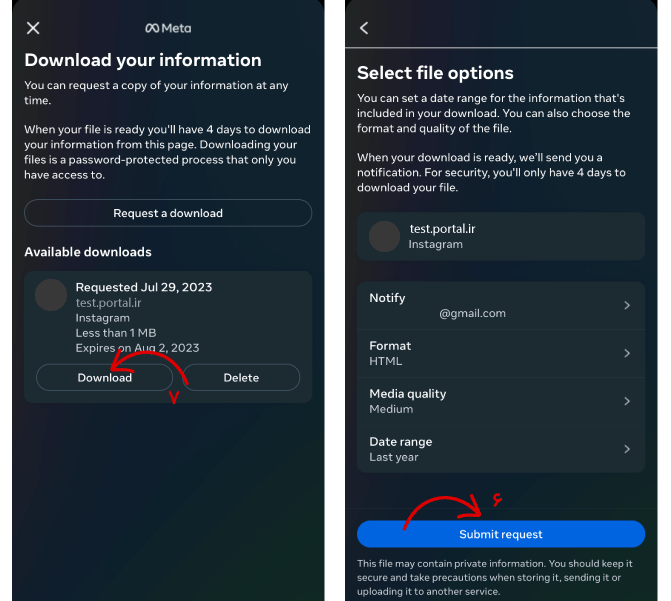This screenshot has height=601, width=671.
Task: Open the Notify email setting
Action: [x=501, y=305]
